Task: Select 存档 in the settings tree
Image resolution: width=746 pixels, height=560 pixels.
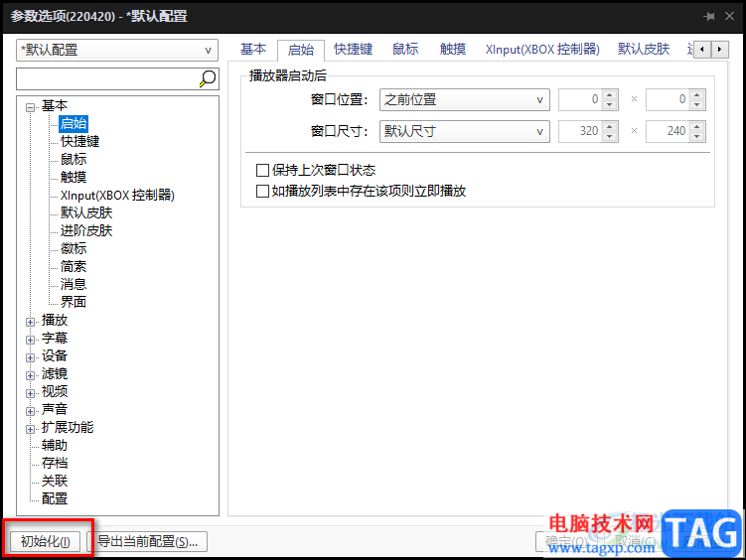Action: pyautogui.click(x=55, y=463)
